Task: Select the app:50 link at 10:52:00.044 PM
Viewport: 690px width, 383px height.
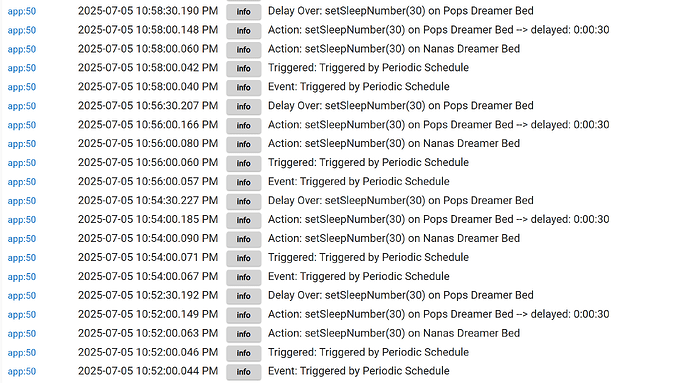Action: pyautogui.click(x=22, y=372)
